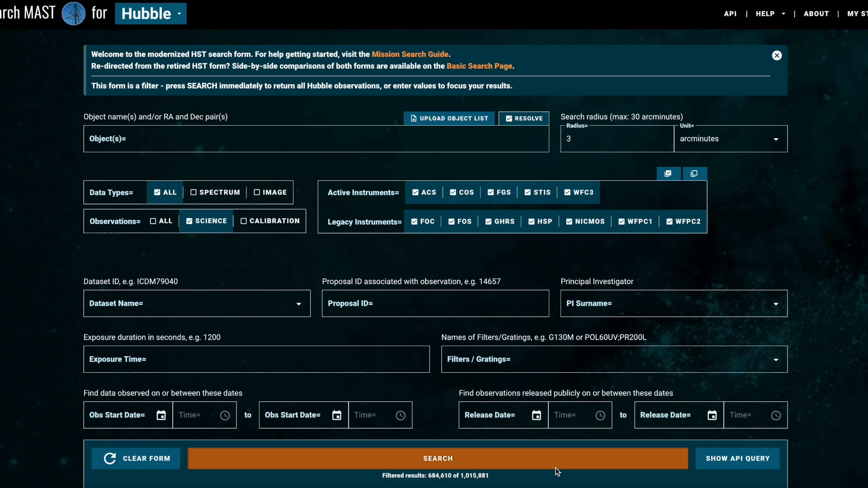The height and width of the screenshot is (488, 868).
Task: Check Observations ALL option
Action: [x=161, y=221]
